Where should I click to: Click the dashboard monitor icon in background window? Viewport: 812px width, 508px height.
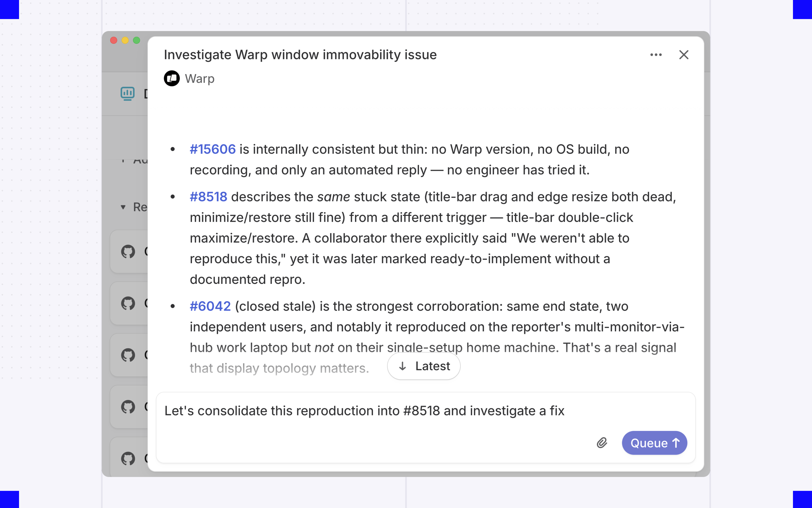[128, 94]
